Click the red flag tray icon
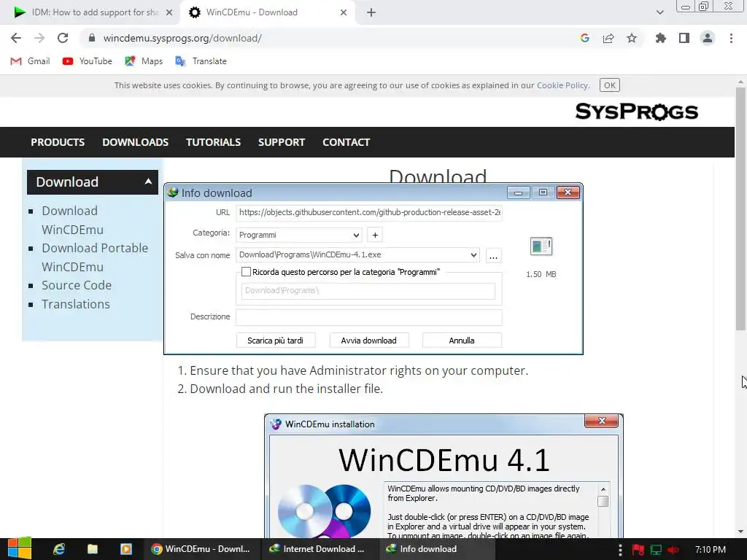747x560 pixels. [638, 550]
